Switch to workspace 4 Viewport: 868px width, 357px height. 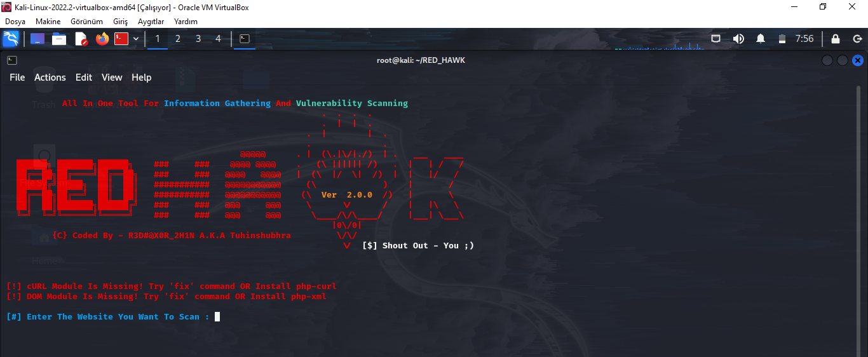click(218, 39)
